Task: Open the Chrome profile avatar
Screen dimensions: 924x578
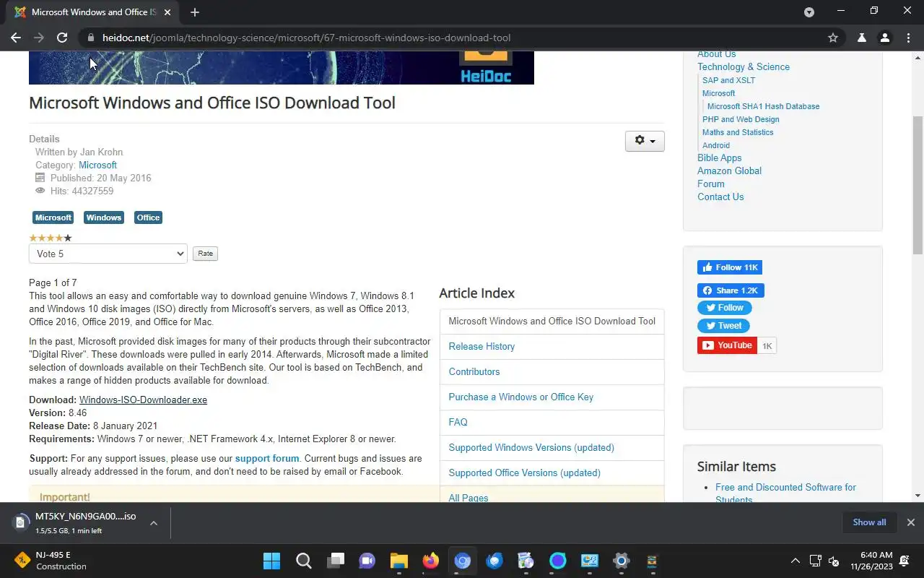Action: point(885,38)
